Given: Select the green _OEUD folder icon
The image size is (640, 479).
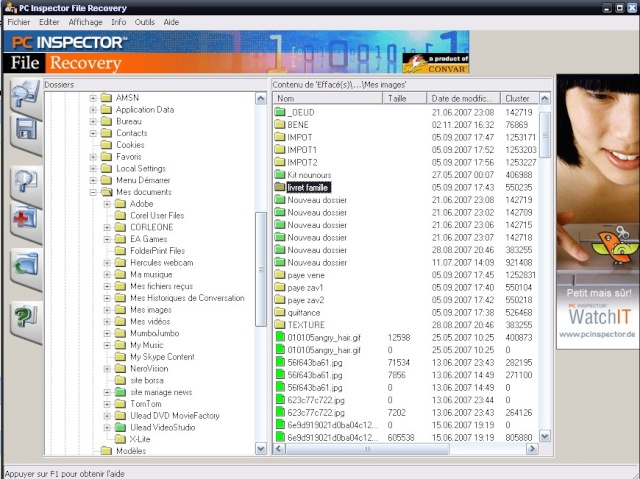Looking at the screenshot, I should pos(280,112).
